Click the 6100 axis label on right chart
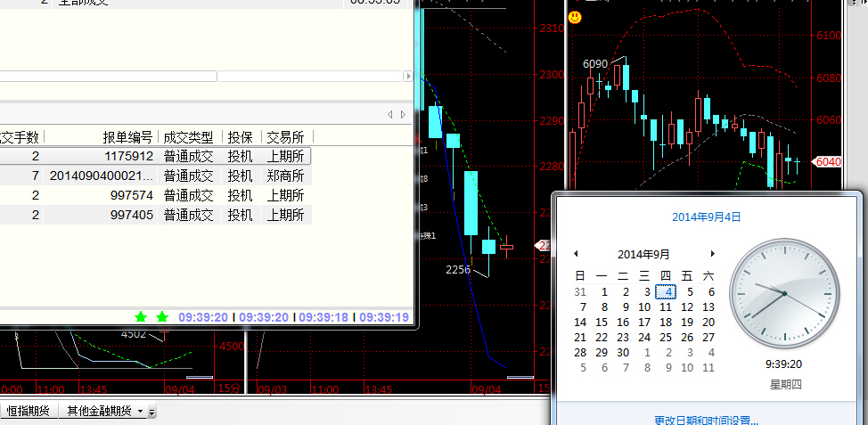 (829, 36)
